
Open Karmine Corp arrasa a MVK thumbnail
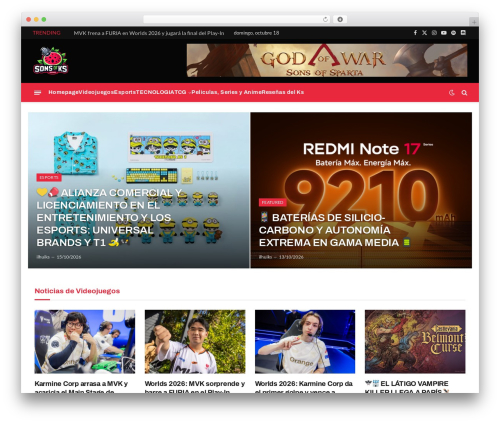85,342
